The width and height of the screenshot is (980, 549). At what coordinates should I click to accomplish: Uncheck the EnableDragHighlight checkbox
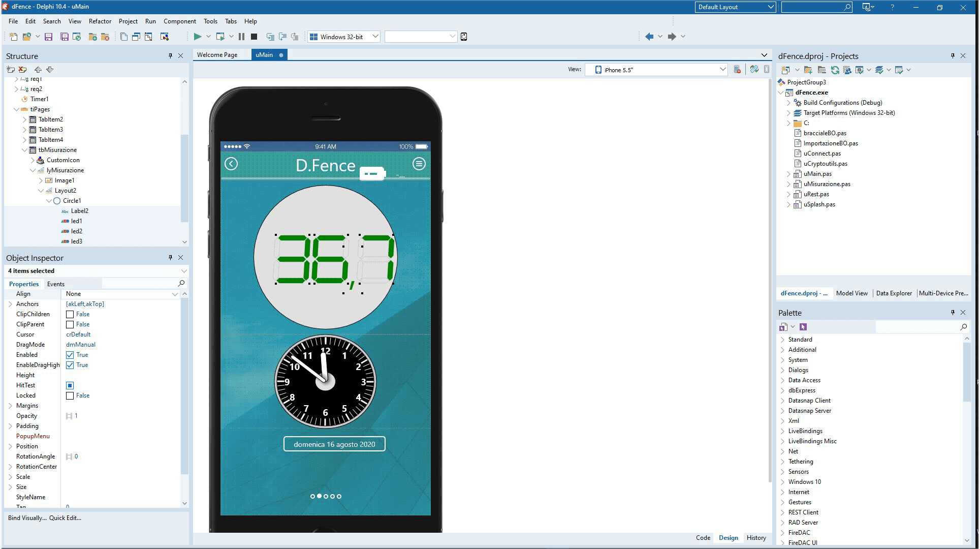(70, 365)
